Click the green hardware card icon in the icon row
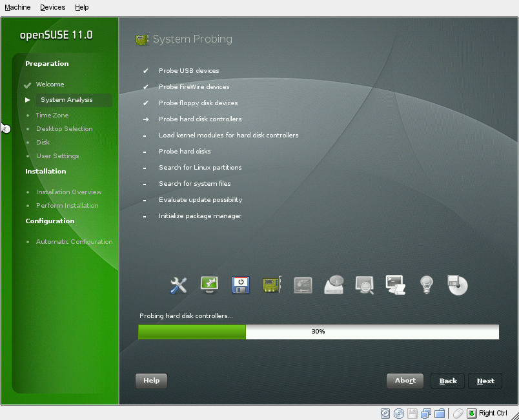Image resolution: width=519 pixels, height=420 pixels. click(272, 285)
